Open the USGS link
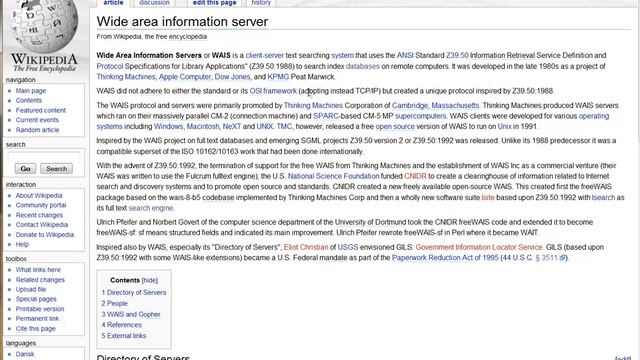 348,247
